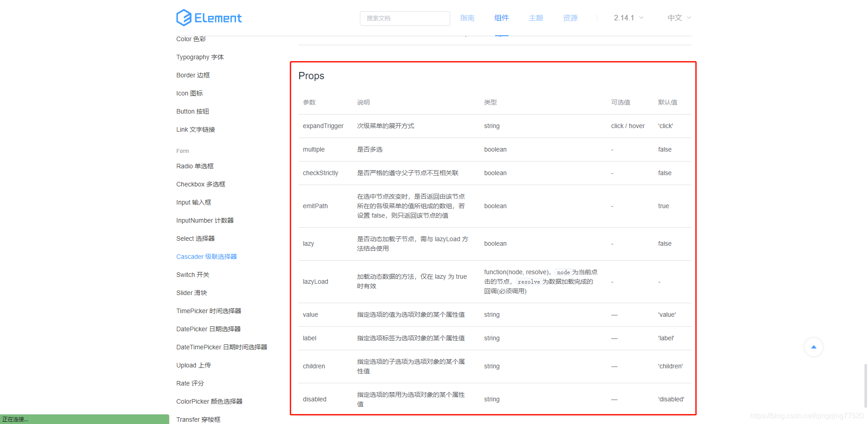Click the multiple parameter cell

click(x=314, y=149)
